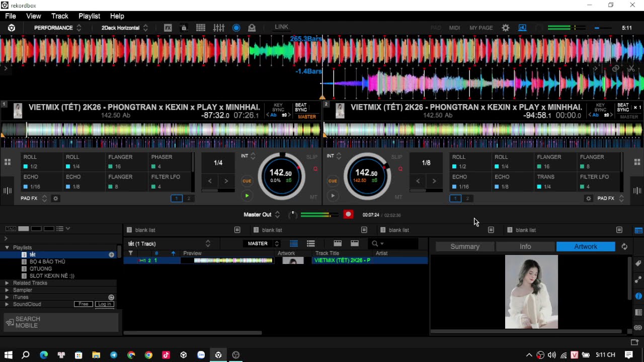Open deck 1 PAD FX mode selector

(34, 199)
